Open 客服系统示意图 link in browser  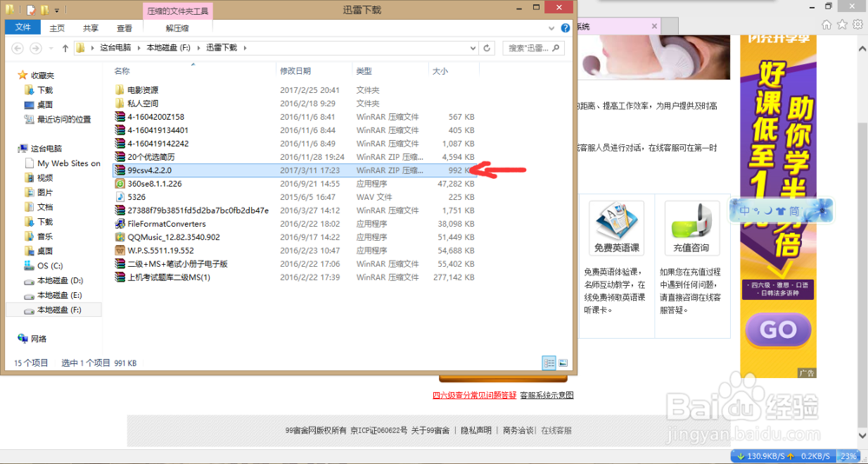(x=546, y=395)
